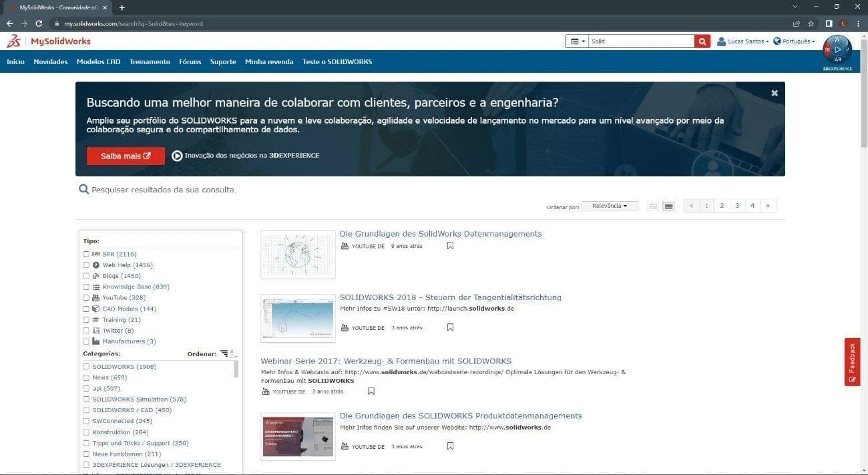Open Modelos CAD in navigation

(x=98, y=61)
